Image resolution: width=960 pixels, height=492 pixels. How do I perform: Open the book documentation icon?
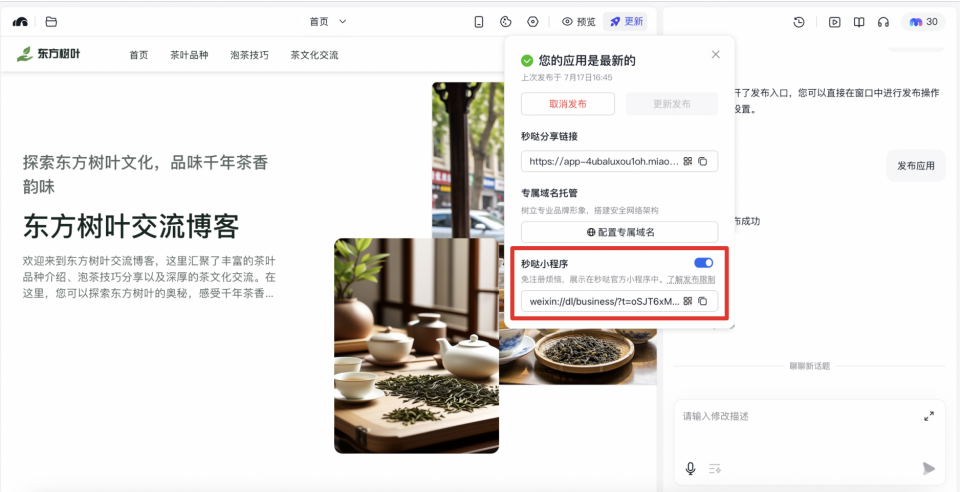(859, 22)
